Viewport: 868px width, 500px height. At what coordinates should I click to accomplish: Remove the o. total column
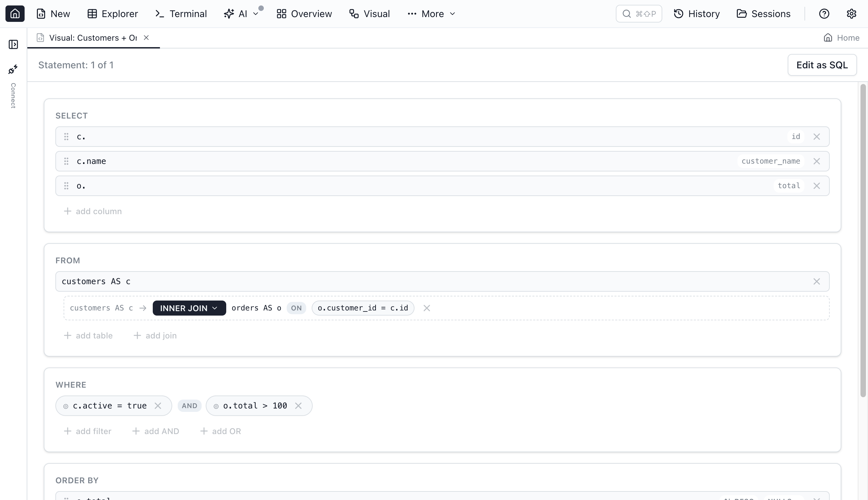coord(817,186)
